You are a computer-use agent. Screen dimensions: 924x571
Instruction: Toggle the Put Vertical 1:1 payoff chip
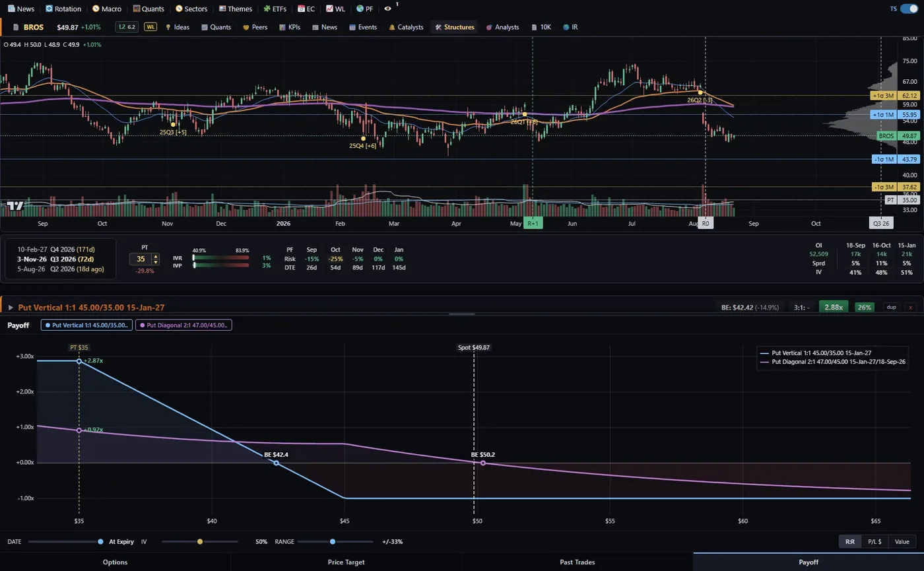[x=86, y=325]
